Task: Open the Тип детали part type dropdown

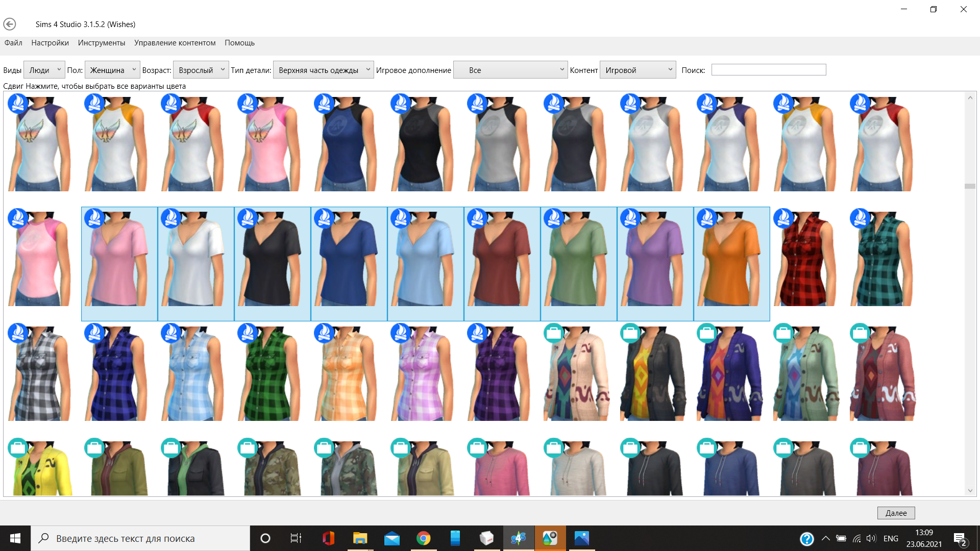Action: point(323,70)
